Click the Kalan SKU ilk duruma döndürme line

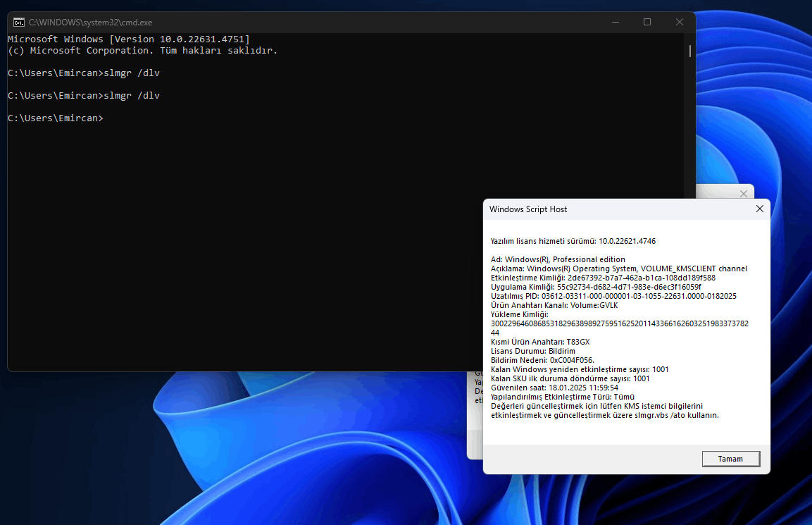pos(570,378)
